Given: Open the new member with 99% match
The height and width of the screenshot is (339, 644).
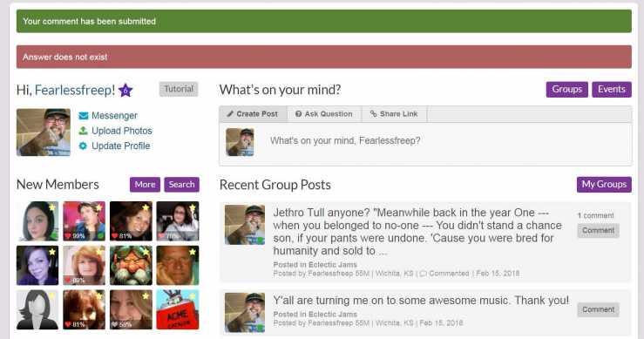Looking at the screenshot, I should (85, 221).
